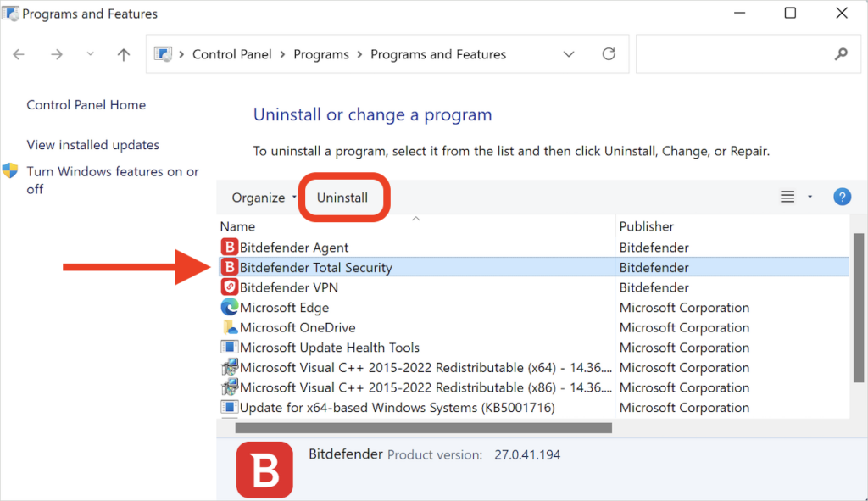Go to Control Panel Home
This screenshot has width=868, height=501.
pyautogui.click(x=86, y=104)
